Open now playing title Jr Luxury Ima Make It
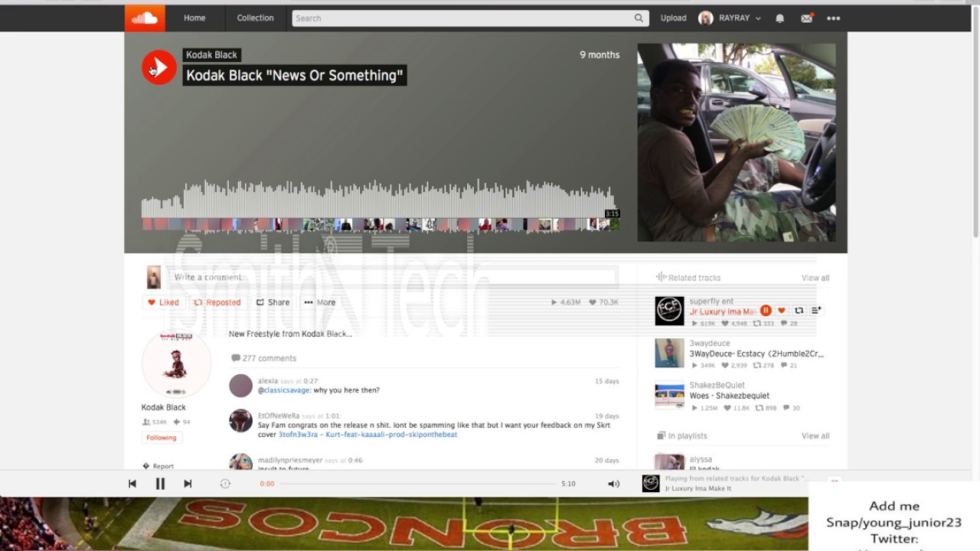The image size is (980, 551). click(x=698, y=488)
